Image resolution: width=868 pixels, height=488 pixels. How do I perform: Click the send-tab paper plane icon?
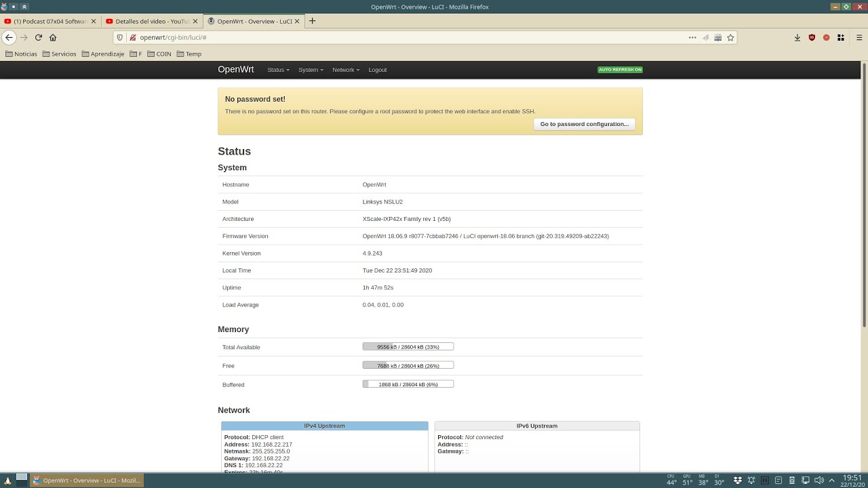tap(705, 37)
